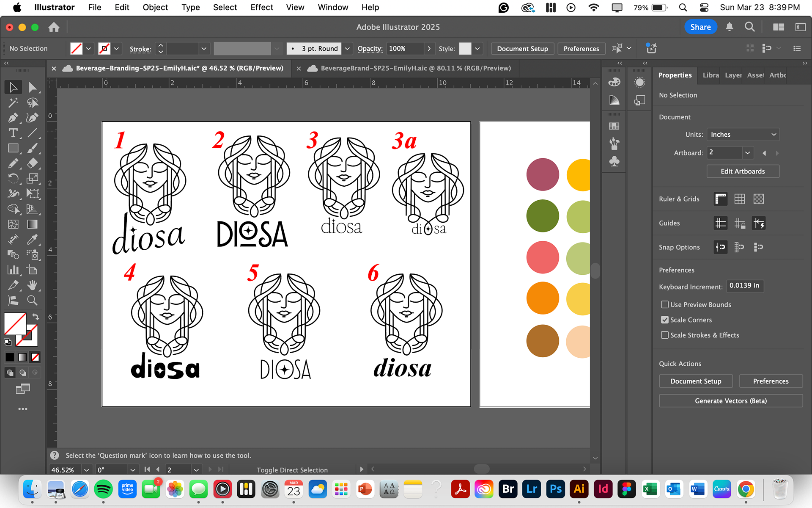Uncheck Scale Corners checkbox

[x=665, y=320]
